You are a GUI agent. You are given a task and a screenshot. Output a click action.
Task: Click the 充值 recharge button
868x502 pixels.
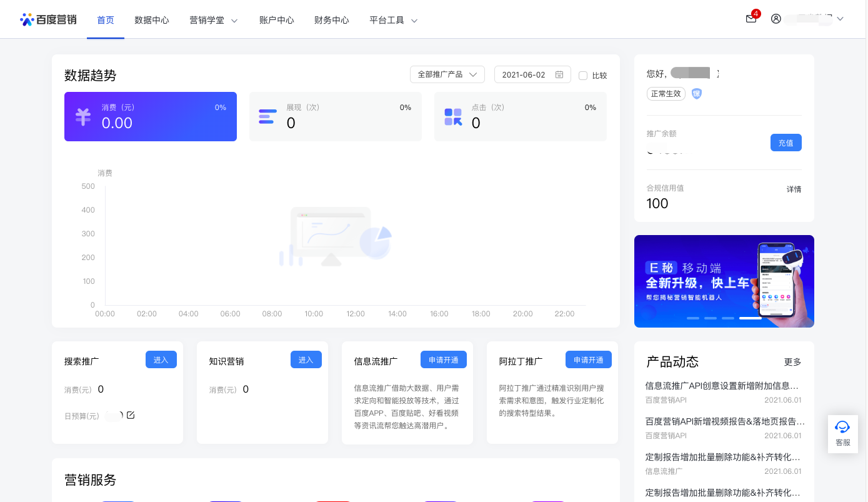click(786, 143)
